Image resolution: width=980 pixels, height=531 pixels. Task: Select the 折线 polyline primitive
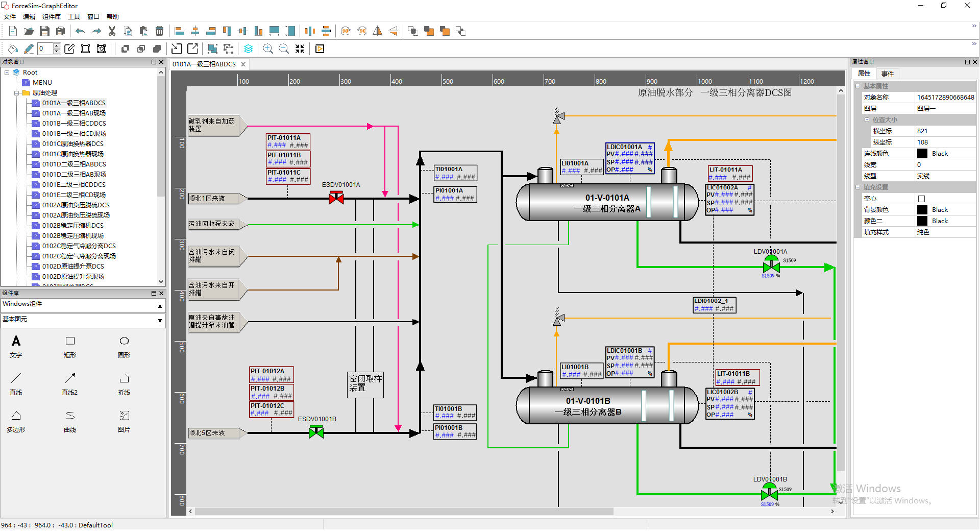[124, 383]
